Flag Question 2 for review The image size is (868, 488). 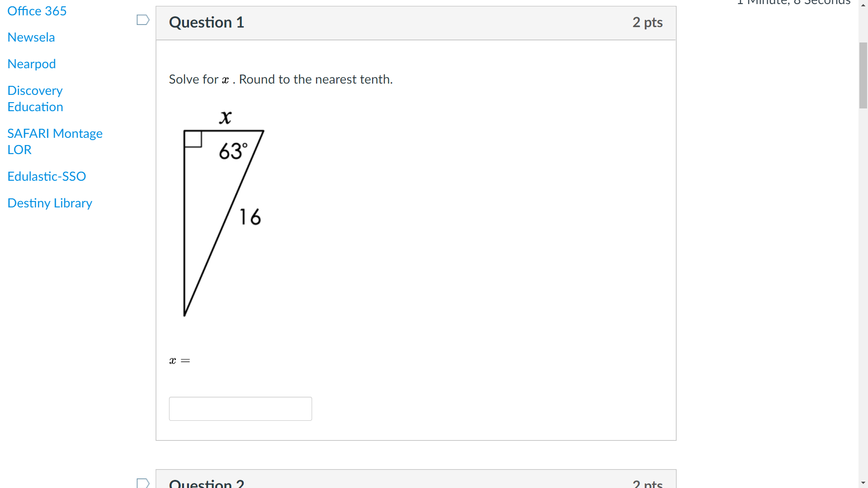point(142,482)
